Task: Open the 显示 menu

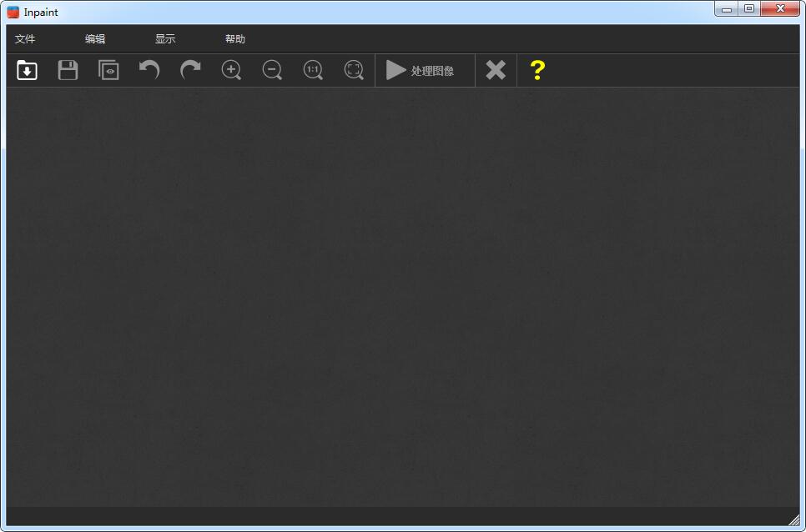Action: point(165,39)
